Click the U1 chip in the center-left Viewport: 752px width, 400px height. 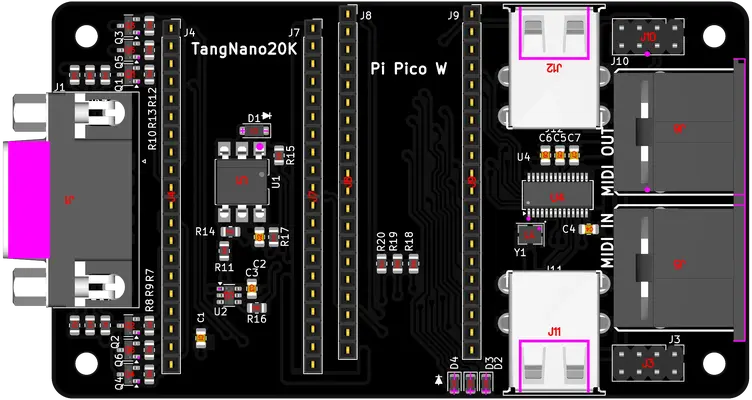[x=241, y=181]
